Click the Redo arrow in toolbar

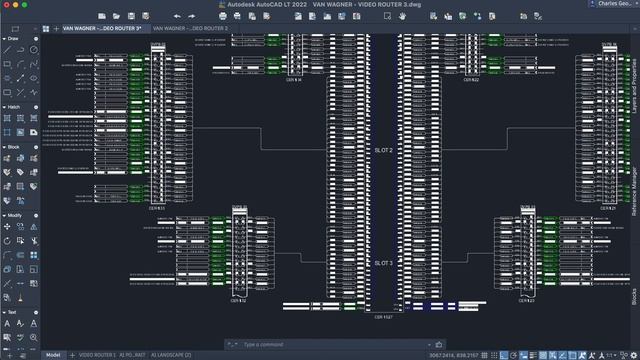[x=191, y=16]
